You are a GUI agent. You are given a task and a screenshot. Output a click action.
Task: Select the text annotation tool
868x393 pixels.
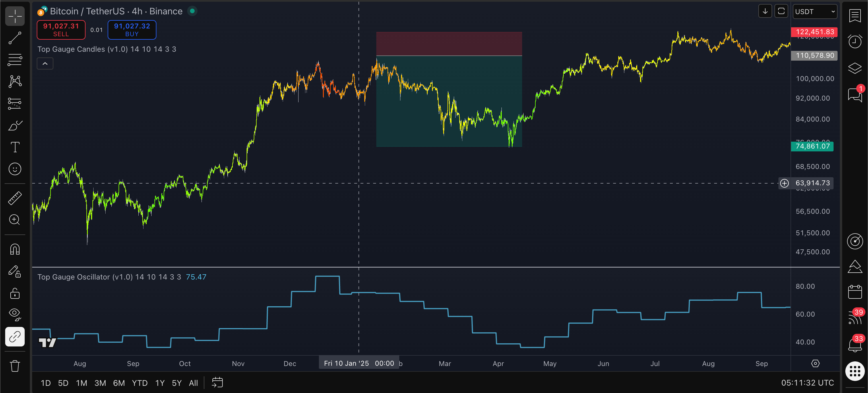point(15,147)
